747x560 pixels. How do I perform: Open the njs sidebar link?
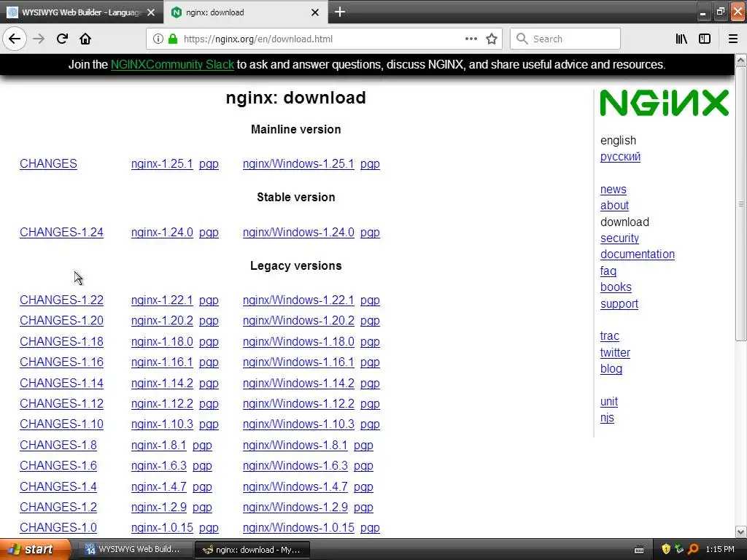click(607, 418)
